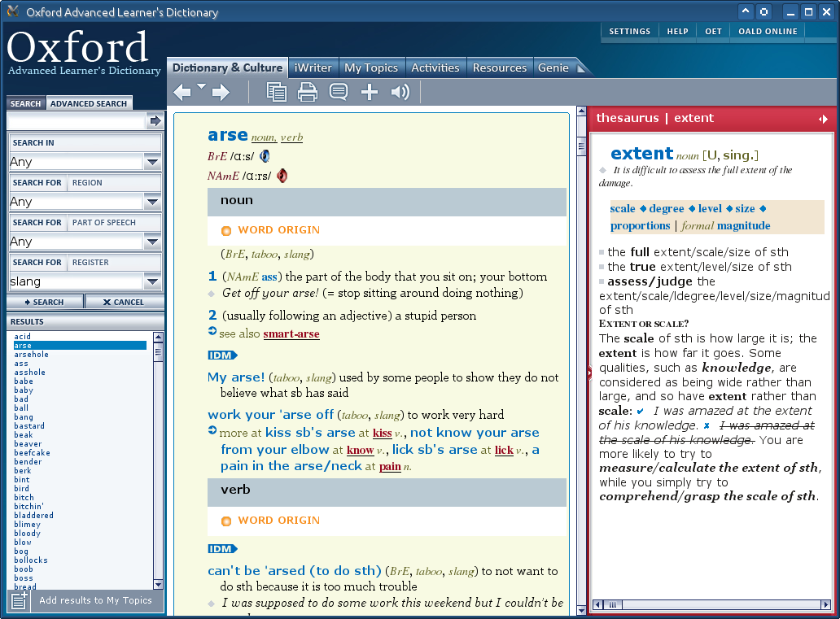Follow the pain cross-reference link
Viewport: 840px width, 619px height.
click(390, 467)
